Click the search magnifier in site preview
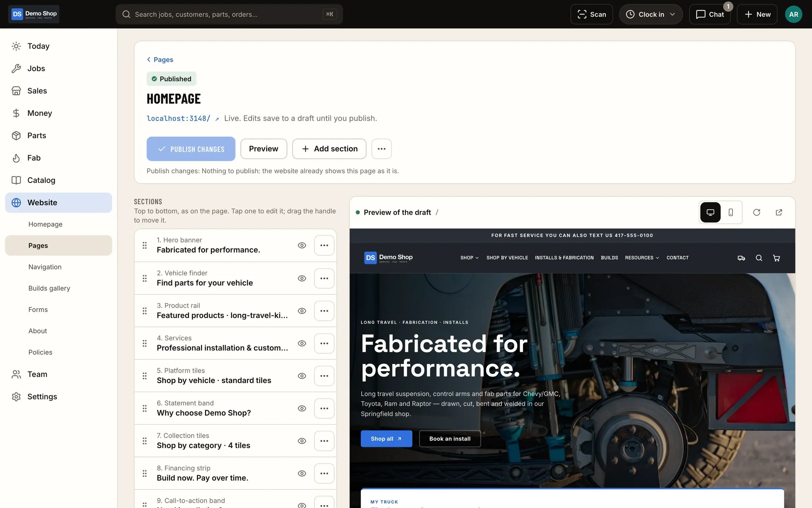Image resolution: width=812 pixels, height=508 pixels. [759, 258]
